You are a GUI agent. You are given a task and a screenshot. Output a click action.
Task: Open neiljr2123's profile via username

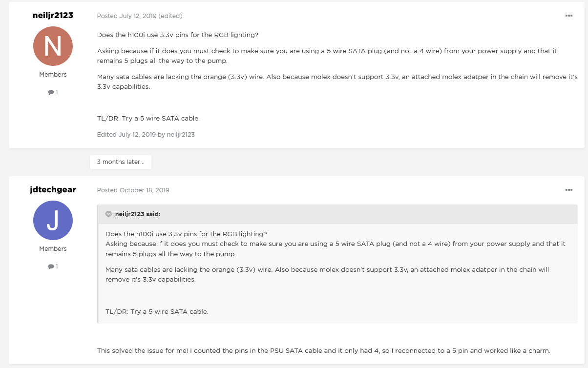point(53,15)
